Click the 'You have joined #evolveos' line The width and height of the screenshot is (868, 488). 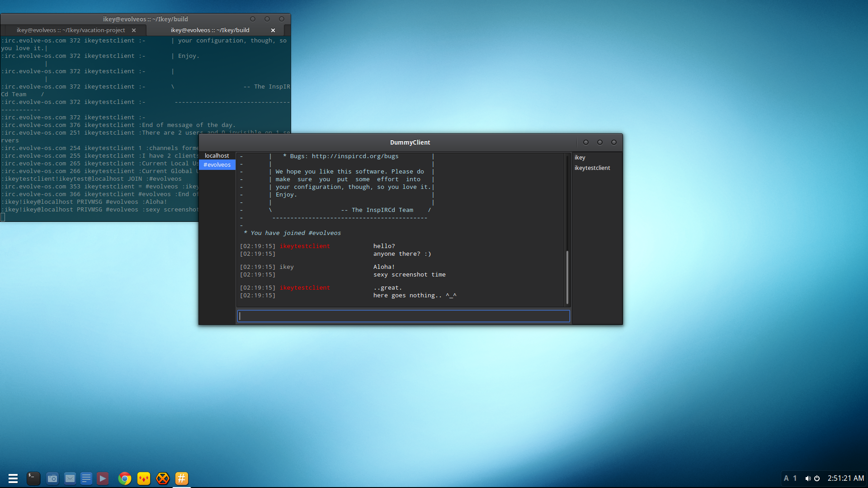[x=292, y=233]
